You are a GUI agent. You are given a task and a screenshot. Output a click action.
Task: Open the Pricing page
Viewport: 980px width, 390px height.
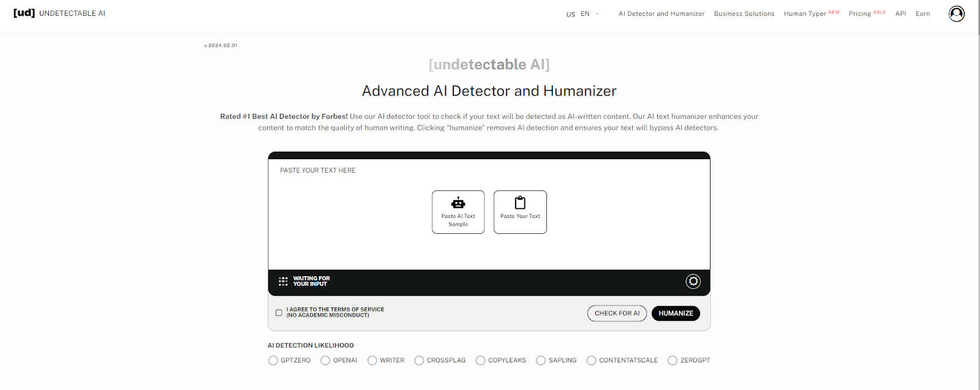click(867, 13)
